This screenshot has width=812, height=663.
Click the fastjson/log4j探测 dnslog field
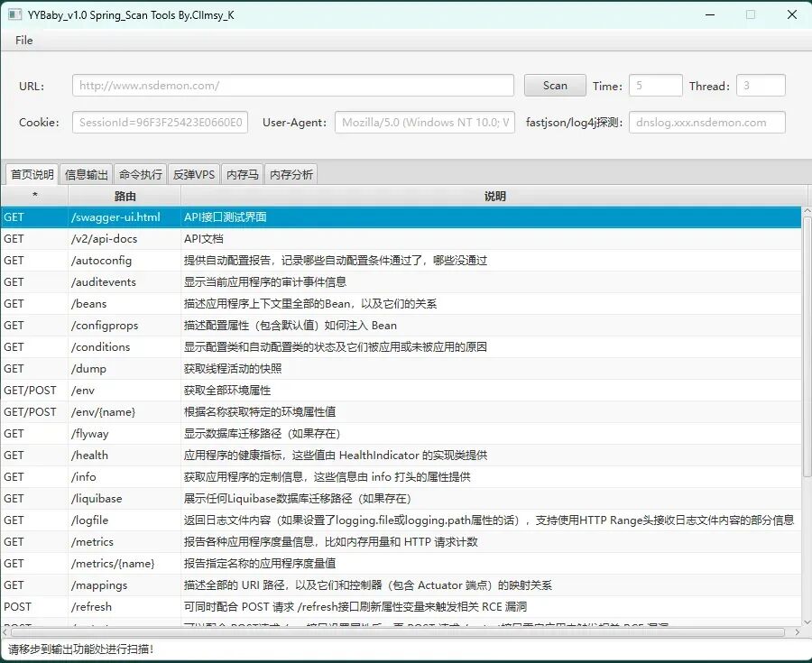pyautogui.click(x=706, y=123)
